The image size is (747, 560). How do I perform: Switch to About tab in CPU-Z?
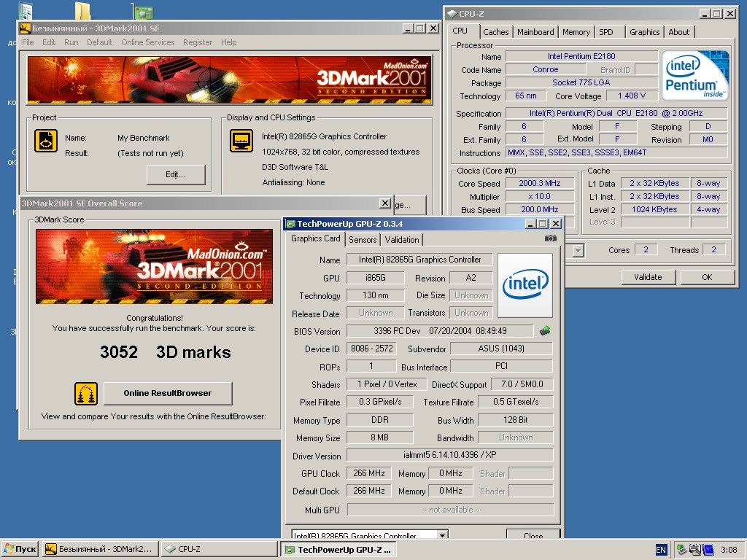[679, 32]
